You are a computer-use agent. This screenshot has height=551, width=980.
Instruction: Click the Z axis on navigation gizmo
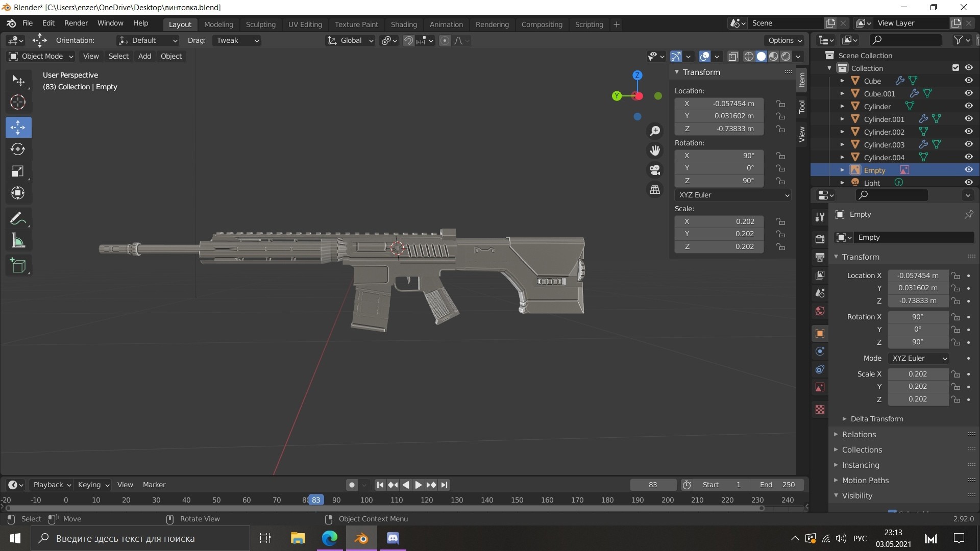pos(637,75)
